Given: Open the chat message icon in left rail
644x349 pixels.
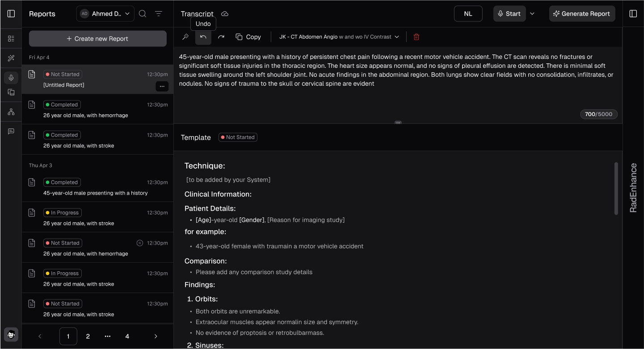Looking at the screenshot, I should pos(11,131).
